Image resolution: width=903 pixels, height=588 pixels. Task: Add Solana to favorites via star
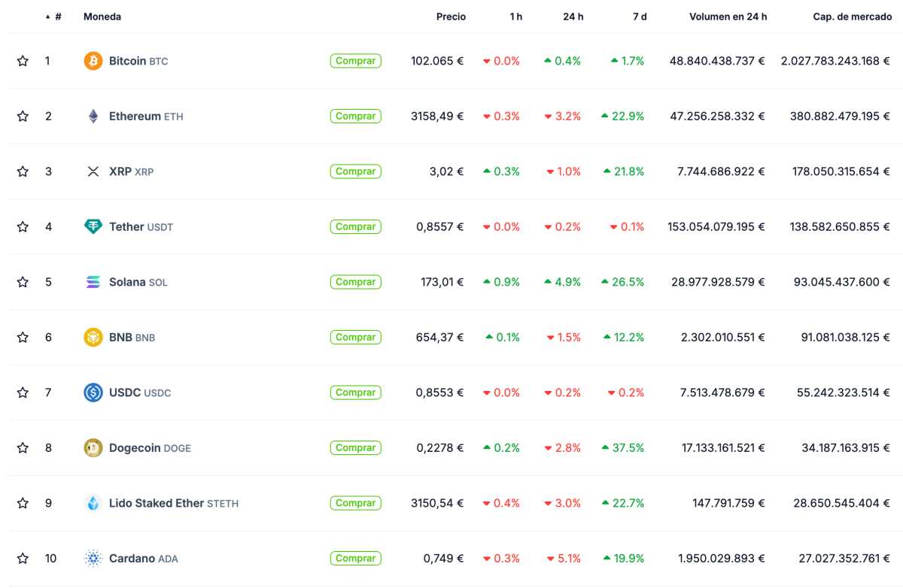click(23, 282)
